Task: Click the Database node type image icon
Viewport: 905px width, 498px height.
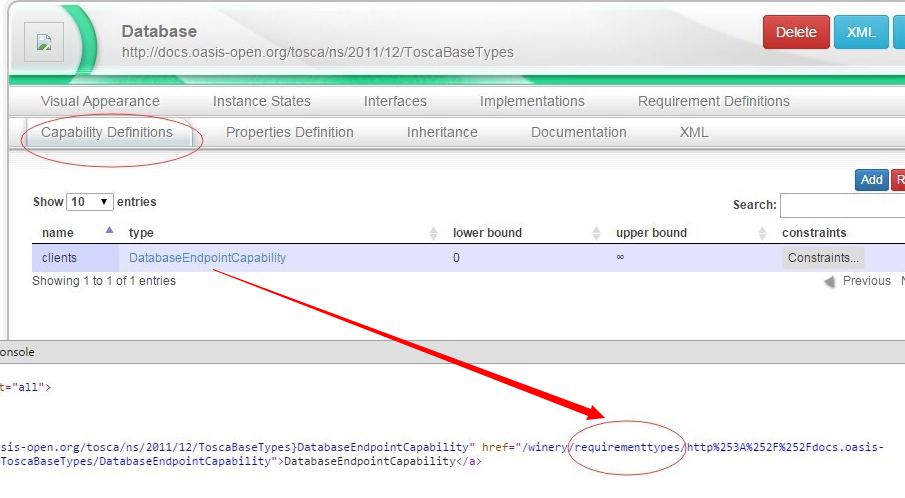Action: (x=44, y=43)
